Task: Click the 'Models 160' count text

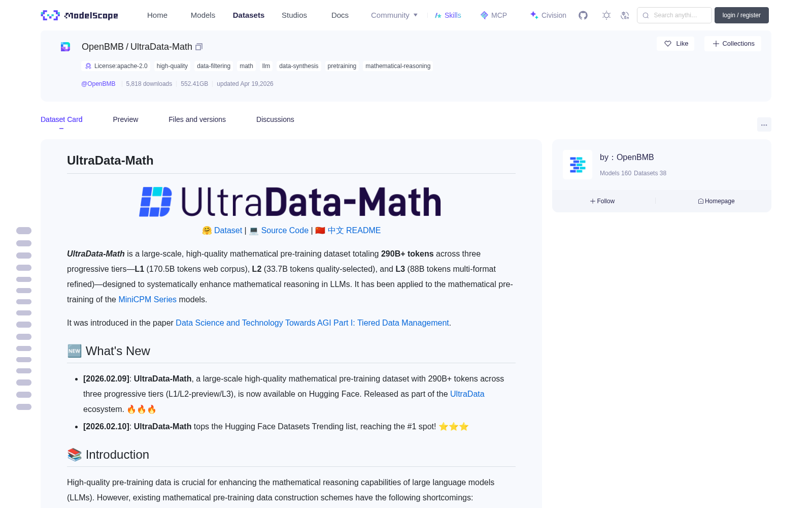Action: (x=616, y=173)
